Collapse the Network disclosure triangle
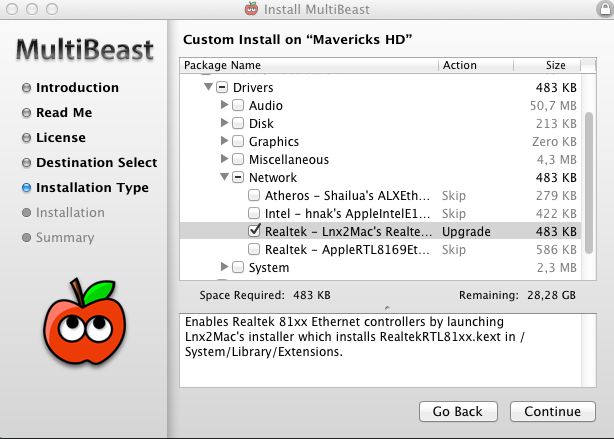Screen dimensions: 614x439 point(224,177)
